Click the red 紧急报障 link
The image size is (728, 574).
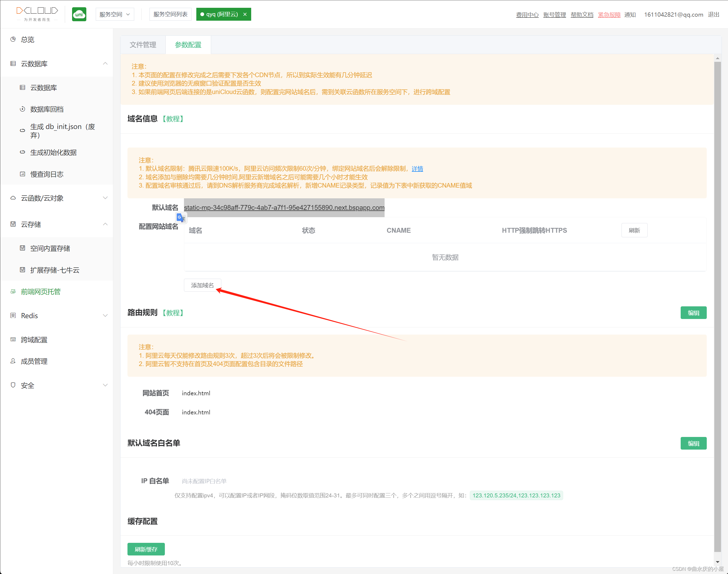(609, 15)
